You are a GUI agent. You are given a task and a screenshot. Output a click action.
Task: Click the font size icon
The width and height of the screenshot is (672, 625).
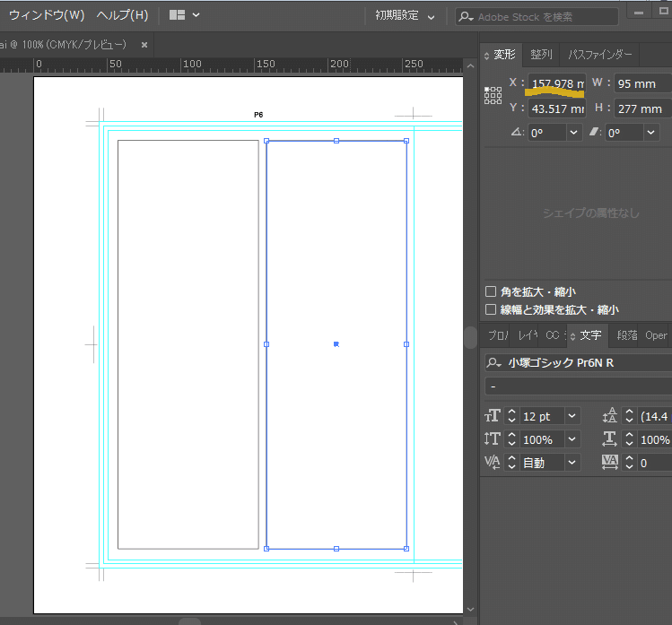pyautogui.click(x=493, y=416)
